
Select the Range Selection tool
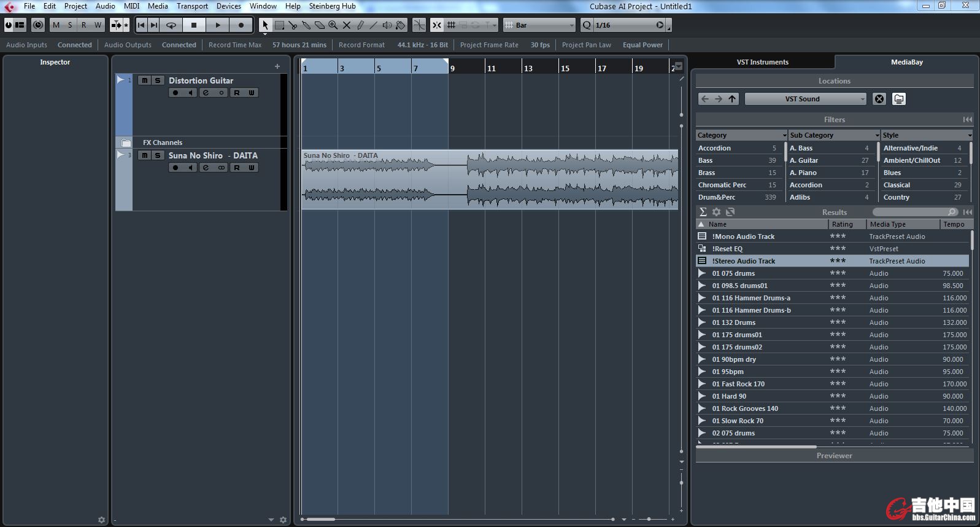click(279, 25)
